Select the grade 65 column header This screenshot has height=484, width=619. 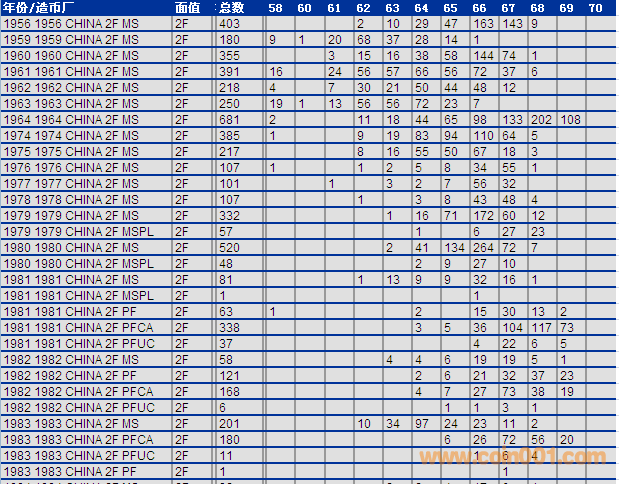(x=450, y=7)
